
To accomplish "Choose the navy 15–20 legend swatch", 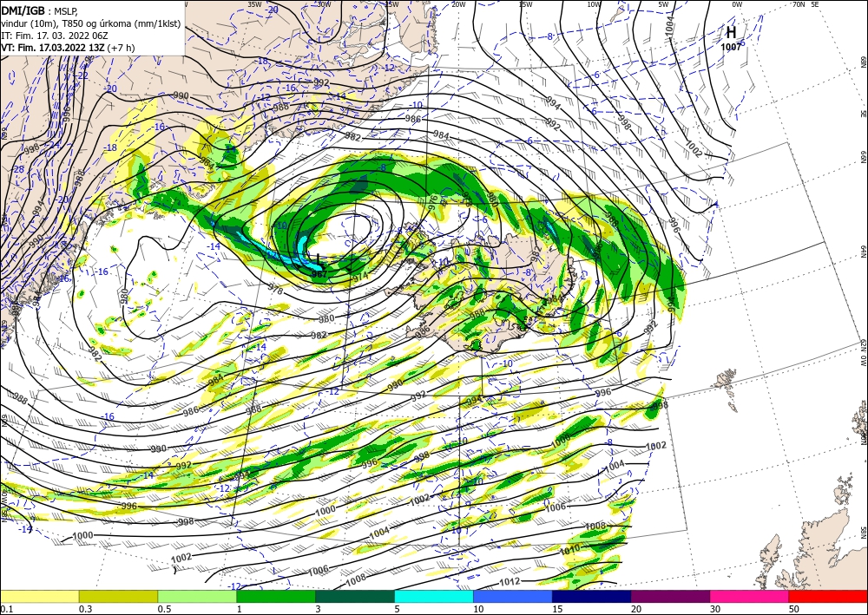I will point(591,596).
